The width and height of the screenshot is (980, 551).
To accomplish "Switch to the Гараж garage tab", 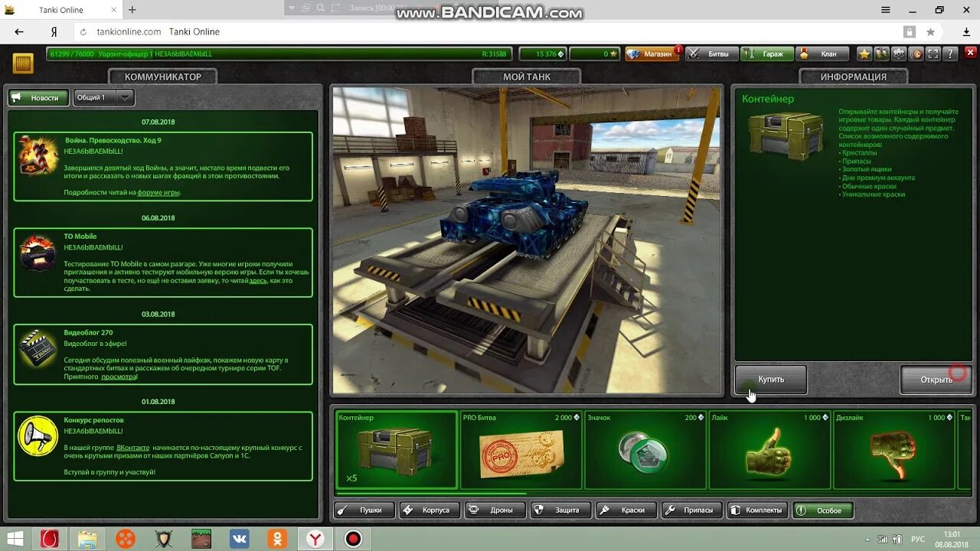I will tap(766, 54).
